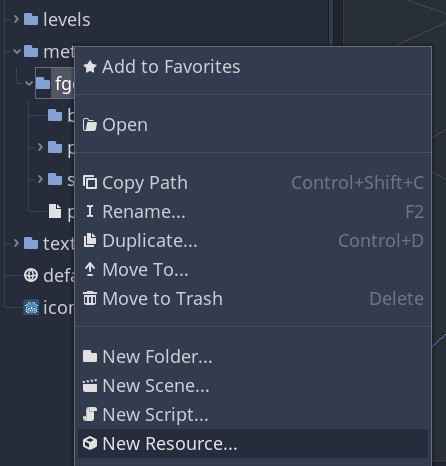Expand the text folder chevron

pyautogui.click(x=16, y=243)
